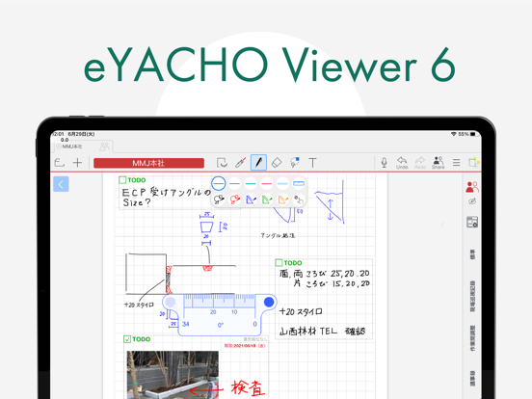The image size is (532, 399).
Task: Select the red shape stamp tool
Action: tap(235, 199)
